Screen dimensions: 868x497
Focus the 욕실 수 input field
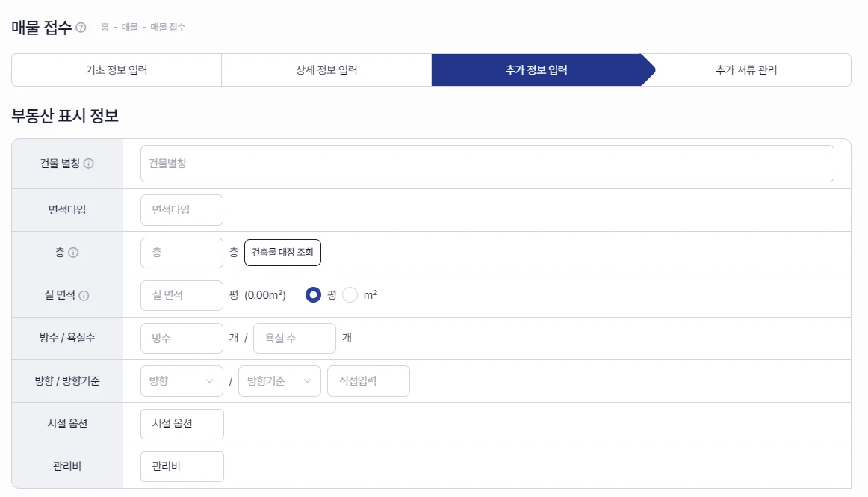(x=294, y=338)
